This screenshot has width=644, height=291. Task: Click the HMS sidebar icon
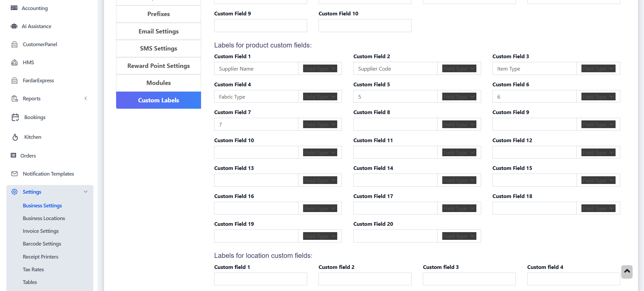tap(14, 63)
